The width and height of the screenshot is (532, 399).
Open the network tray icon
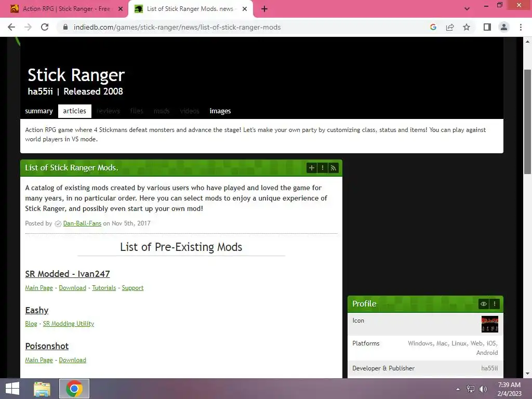[x=470, y=389]
